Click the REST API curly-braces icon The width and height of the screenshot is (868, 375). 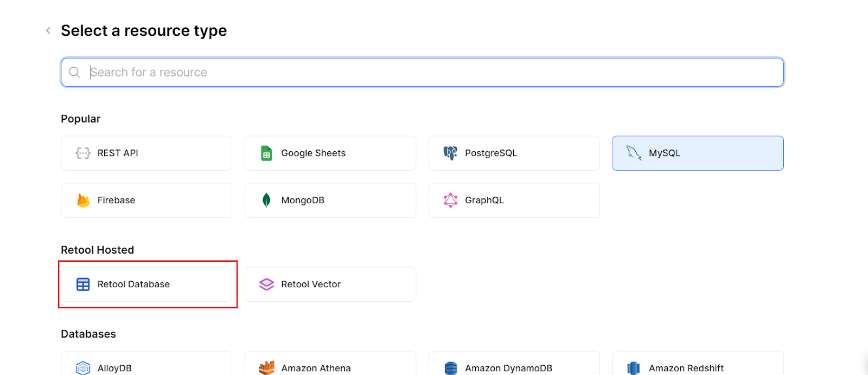(83, 153)
